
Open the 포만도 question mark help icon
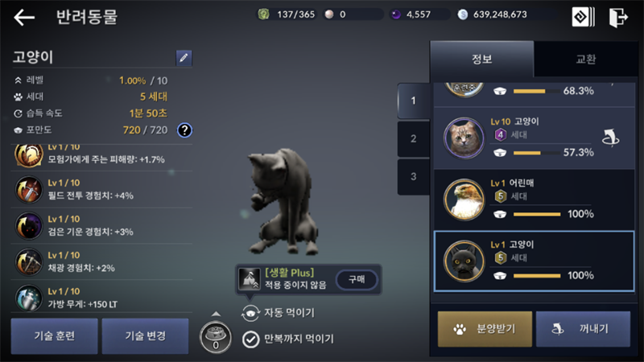184,130
